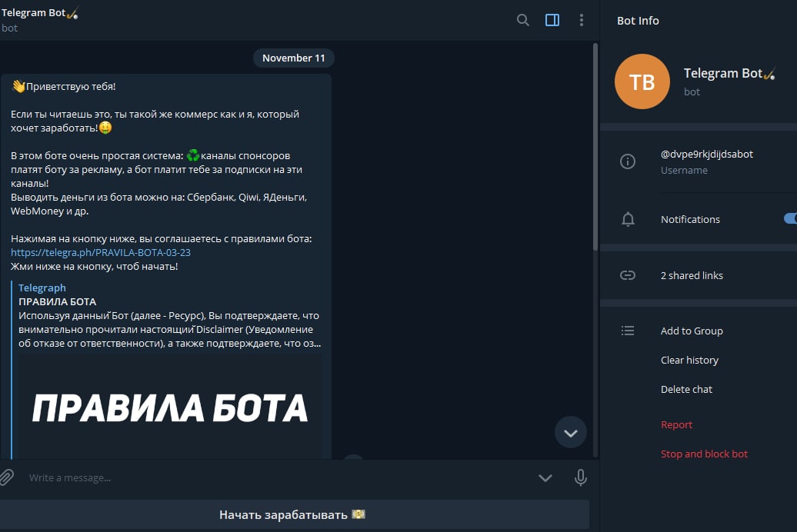Click the Bot Info panel heading

[x=638, y=21]
